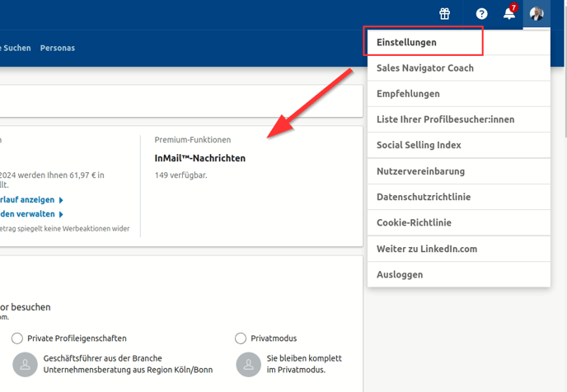
Task: Open the notifications bell icon
Action: click(509, 14)
